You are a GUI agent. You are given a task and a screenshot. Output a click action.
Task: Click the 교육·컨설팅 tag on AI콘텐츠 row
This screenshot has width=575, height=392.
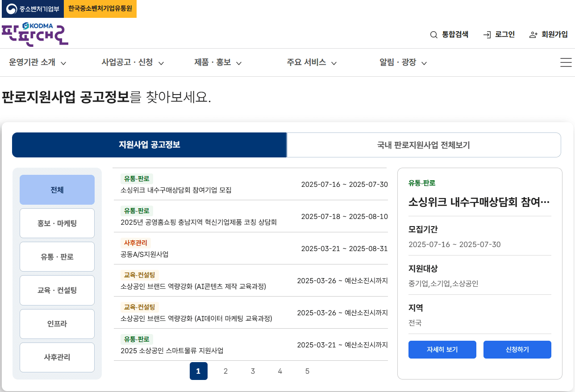pos(140,275)
